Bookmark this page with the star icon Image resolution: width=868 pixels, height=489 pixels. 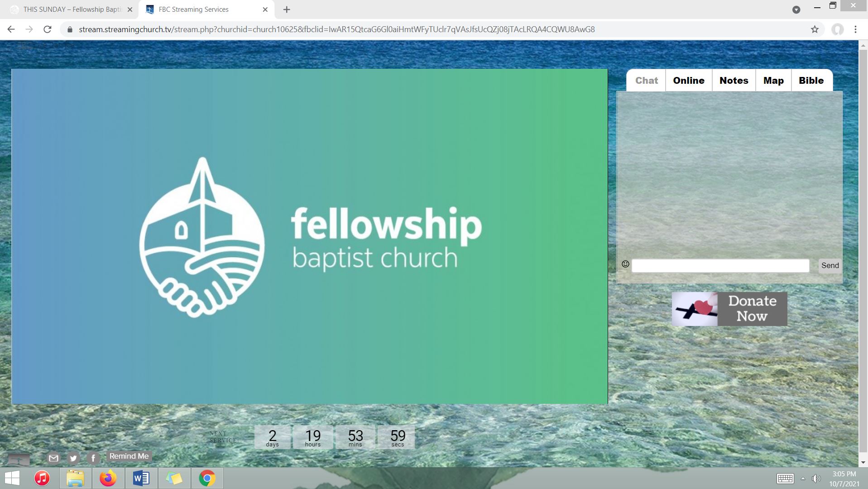815,29
